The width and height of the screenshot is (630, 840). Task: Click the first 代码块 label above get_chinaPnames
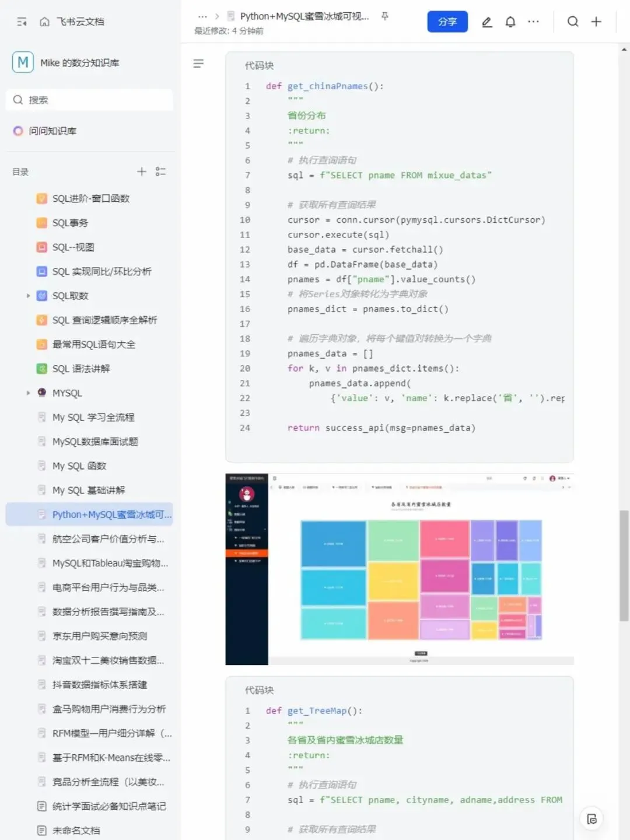[x=259, y=65]
